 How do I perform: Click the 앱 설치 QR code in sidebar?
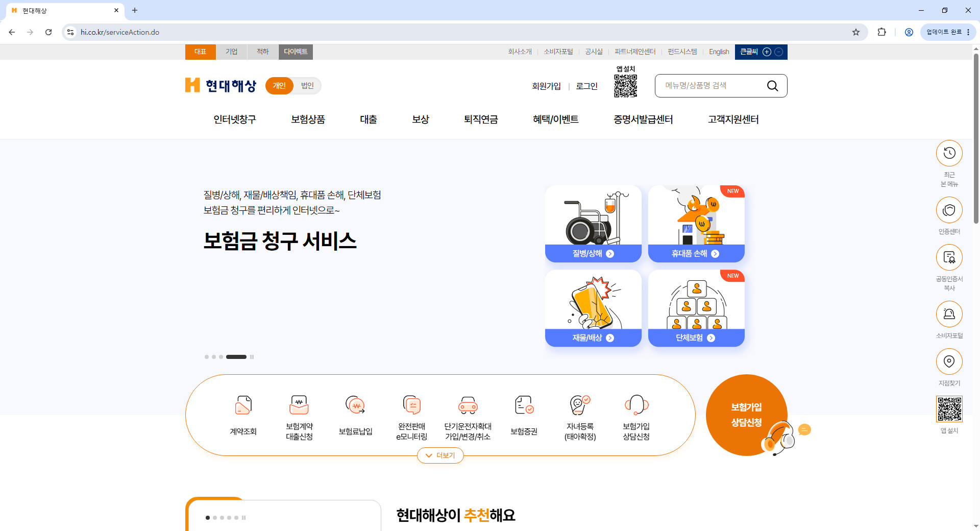tap(949, 409)
